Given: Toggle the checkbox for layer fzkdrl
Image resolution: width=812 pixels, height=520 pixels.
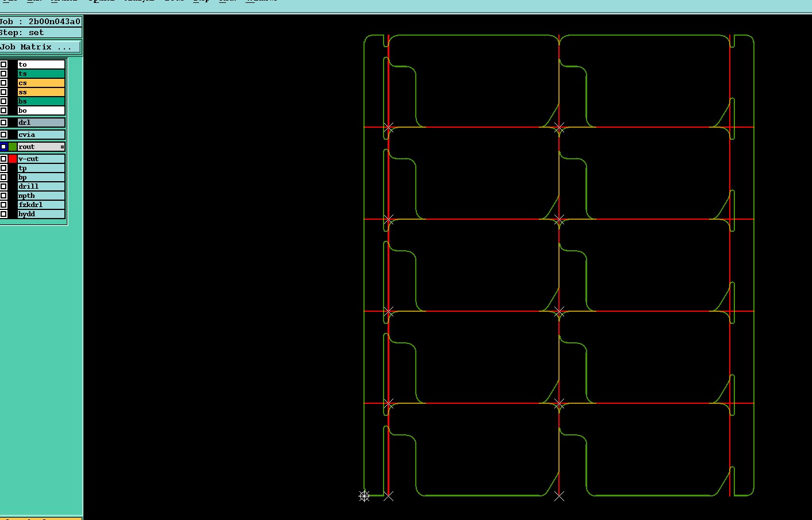Looking at the screenshot, I should pos(3,205).
